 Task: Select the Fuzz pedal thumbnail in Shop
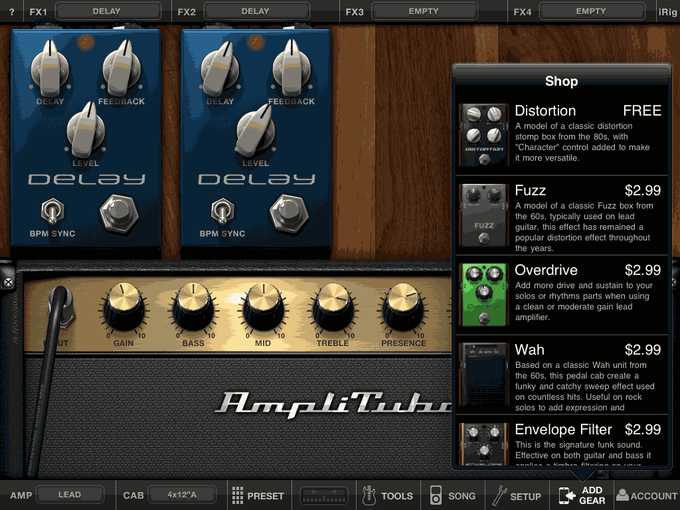click(484, 215)
